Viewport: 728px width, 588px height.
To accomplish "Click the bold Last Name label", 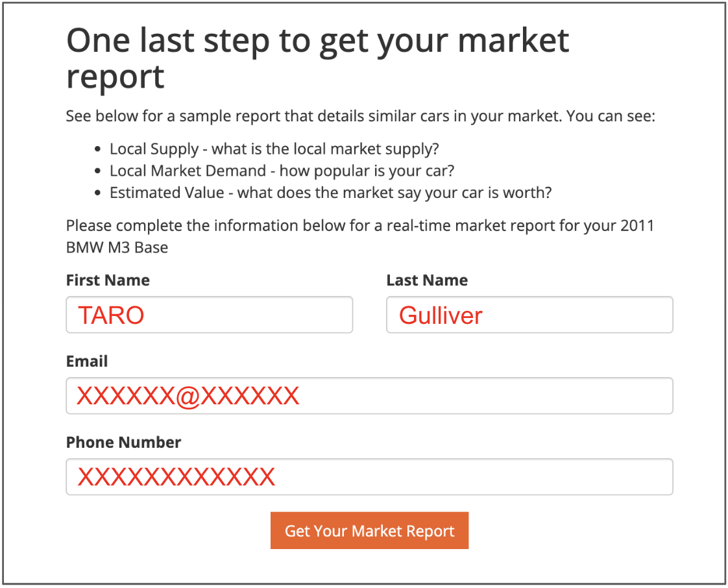I will coord(427,280).
